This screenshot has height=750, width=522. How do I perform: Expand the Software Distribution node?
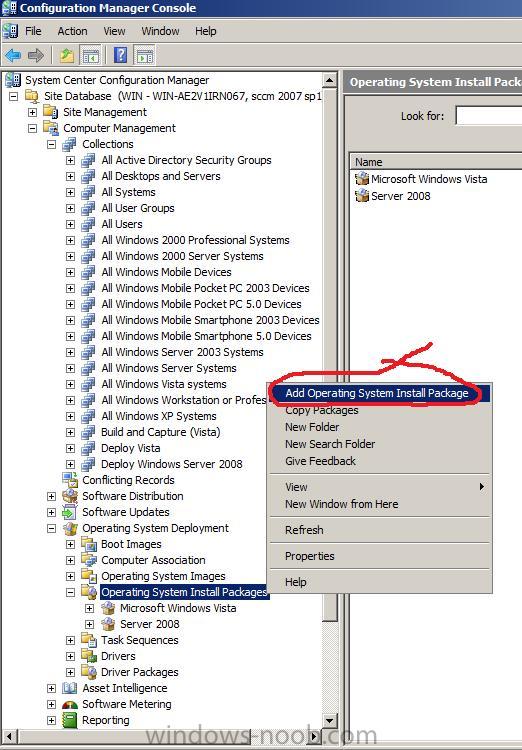coord(51,496)
